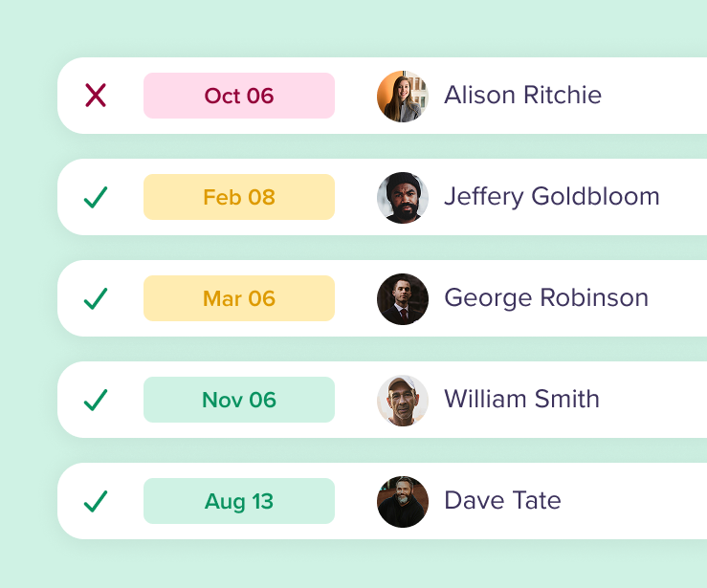
Task: Click the name Alison Ritchie
Action: 522,96
